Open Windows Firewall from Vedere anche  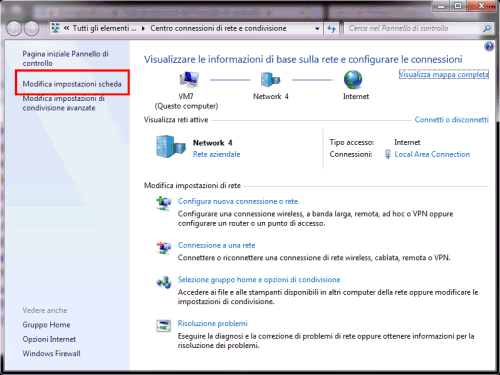click(51, 353)
